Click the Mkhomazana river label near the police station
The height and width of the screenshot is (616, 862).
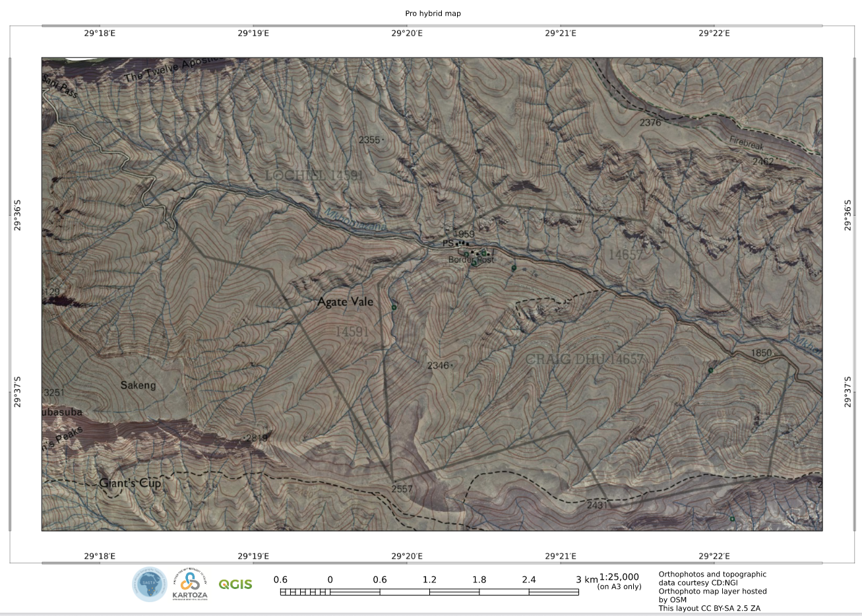[x=355, y=220]
